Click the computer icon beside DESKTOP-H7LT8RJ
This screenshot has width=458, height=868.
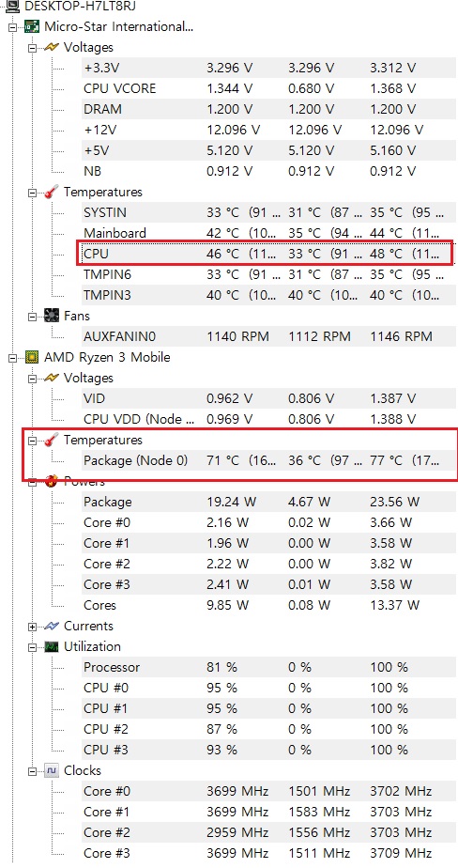point(12,7)
